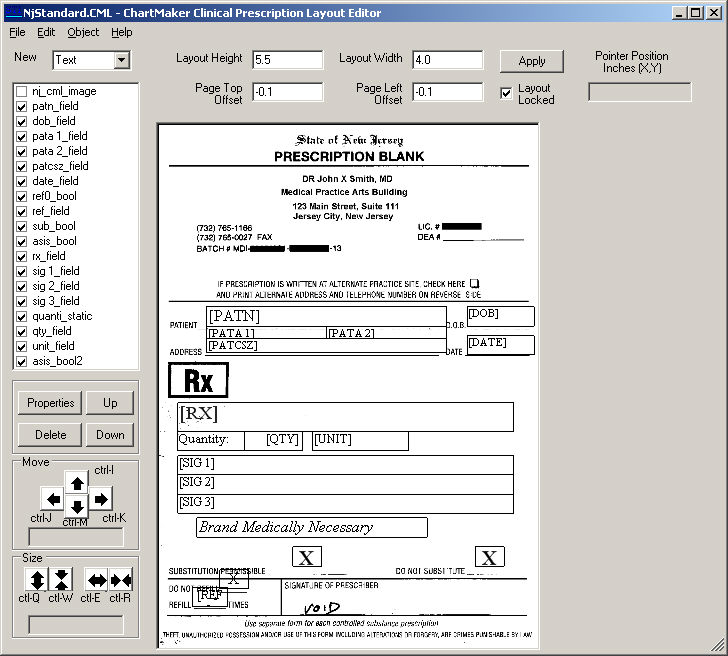The width and height of the screenshot is (728, 656).
Task: Select qty_field in the object list
Action: click(x=52, y=331)
